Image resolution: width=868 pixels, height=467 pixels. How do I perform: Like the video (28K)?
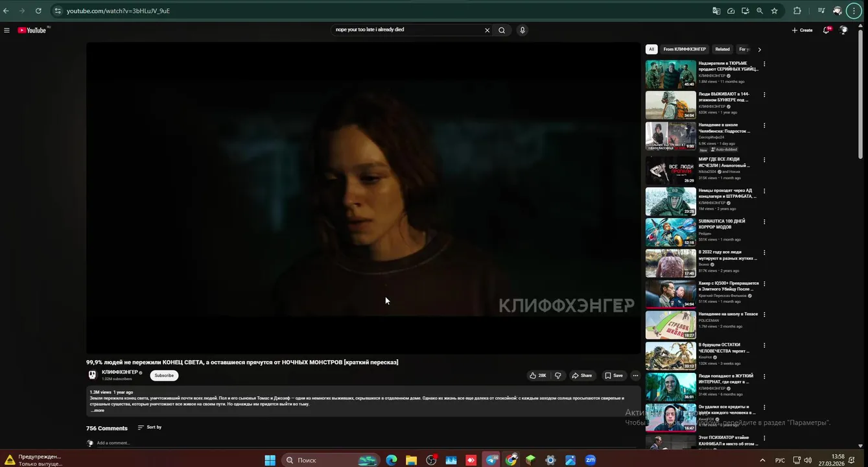click(x=538, y=376)
